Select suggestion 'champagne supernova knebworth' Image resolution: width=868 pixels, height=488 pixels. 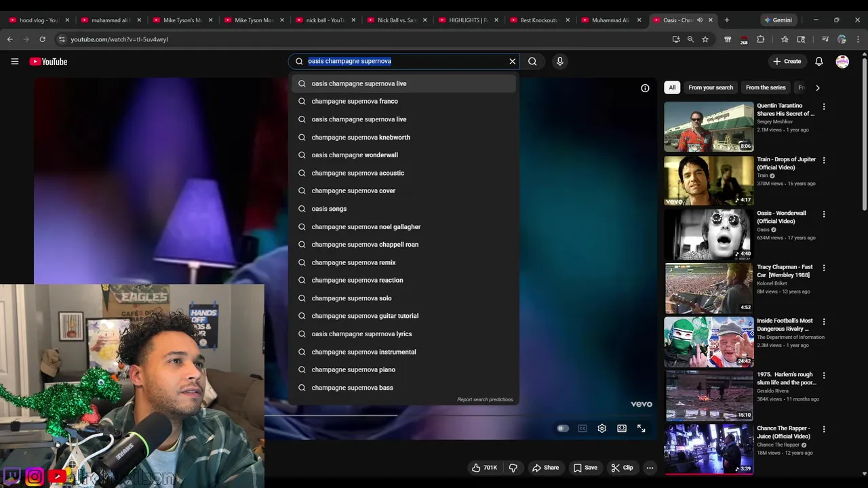point(403,137)
